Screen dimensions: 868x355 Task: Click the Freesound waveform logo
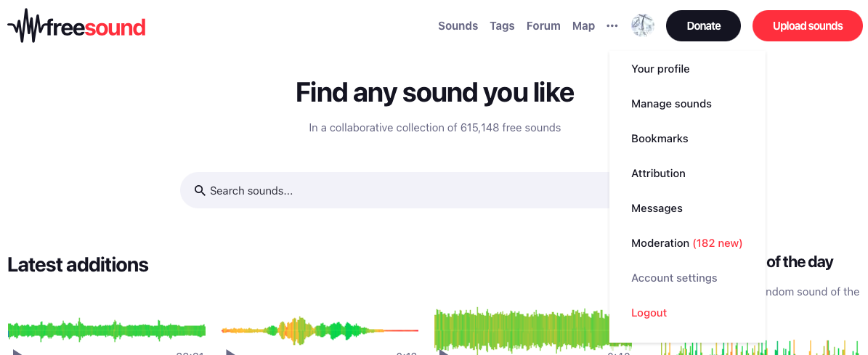coord(76,26)
